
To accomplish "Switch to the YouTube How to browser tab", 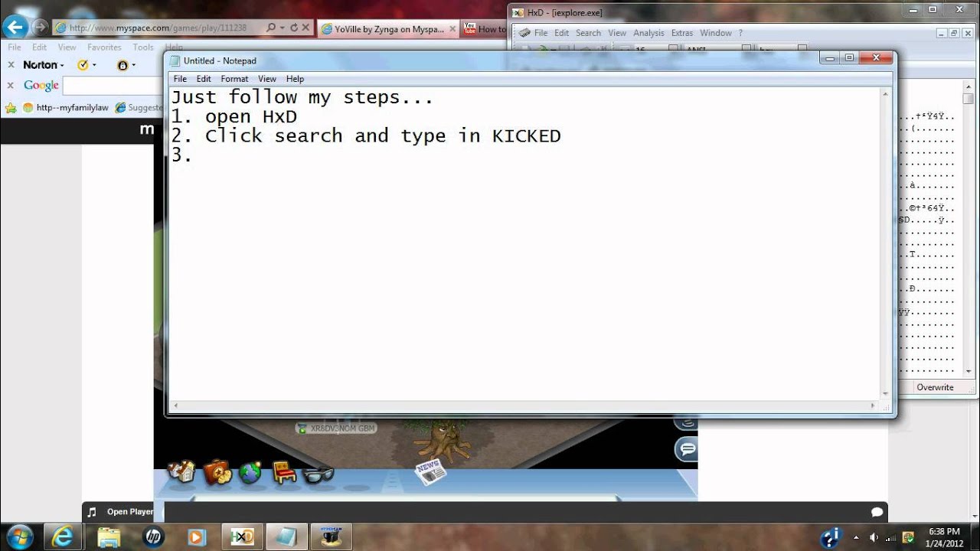I will 485,29.
